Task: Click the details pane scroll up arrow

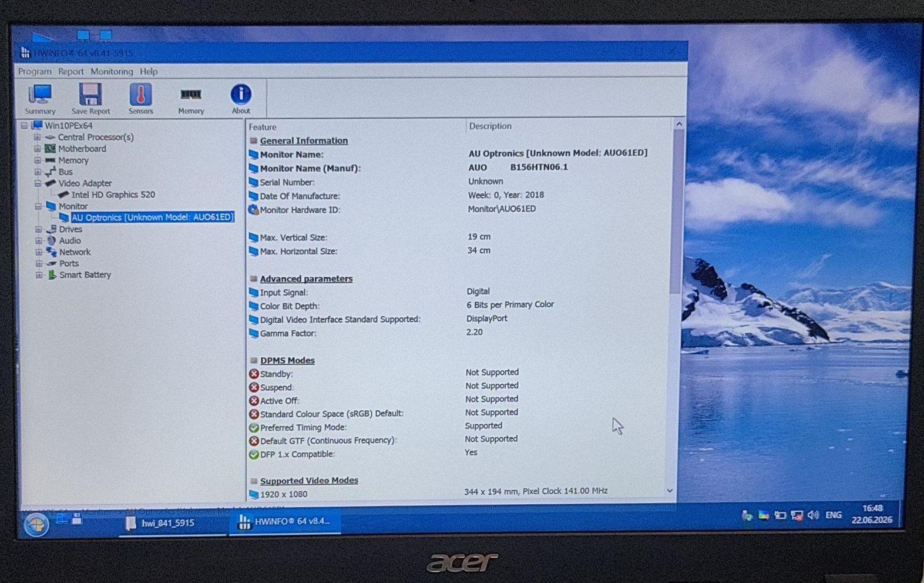Action: [679, 124]
